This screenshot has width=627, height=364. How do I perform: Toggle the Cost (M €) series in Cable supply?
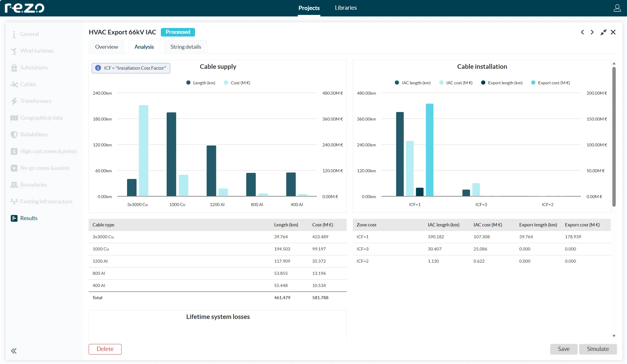(237, 82)
